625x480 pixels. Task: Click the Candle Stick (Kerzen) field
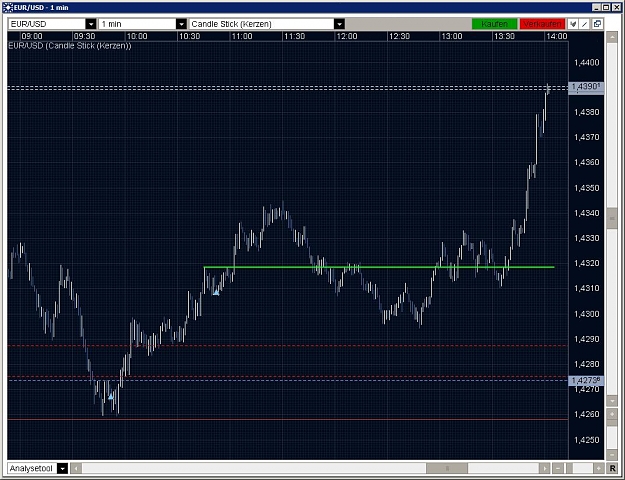pyautogui.click(x=262, y=24)
